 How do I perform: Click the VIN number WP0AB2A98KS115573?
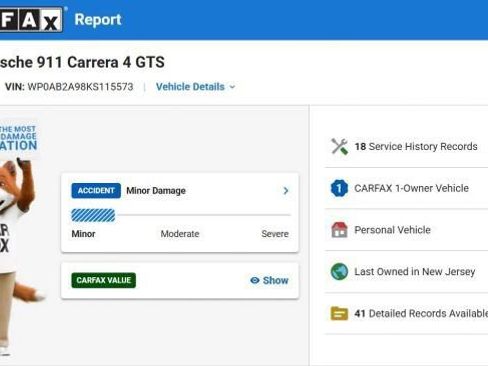pyautogui.click(x=80, y=87)
